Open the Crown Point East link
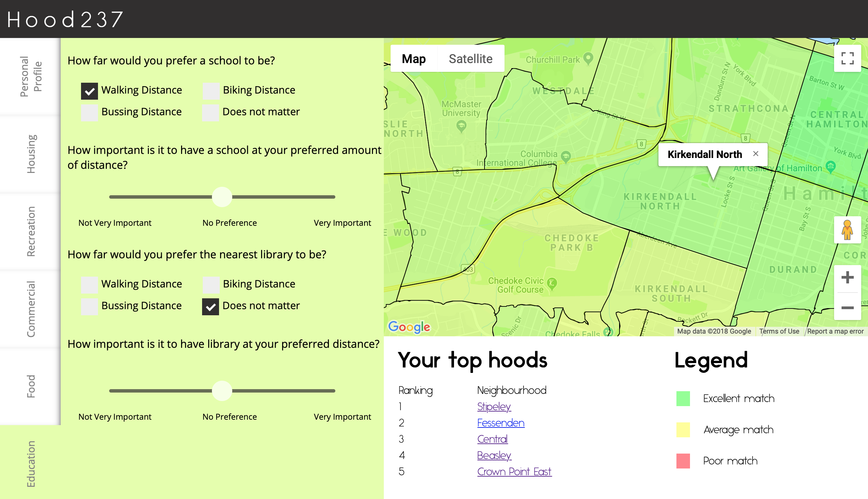 pyautogui.click(x=514, y=472)
